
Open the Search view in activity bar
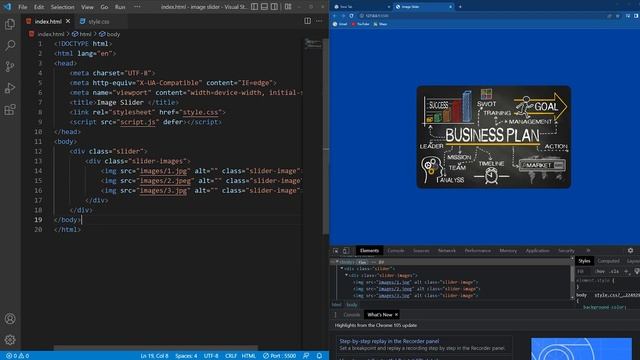tap(10, 45)
